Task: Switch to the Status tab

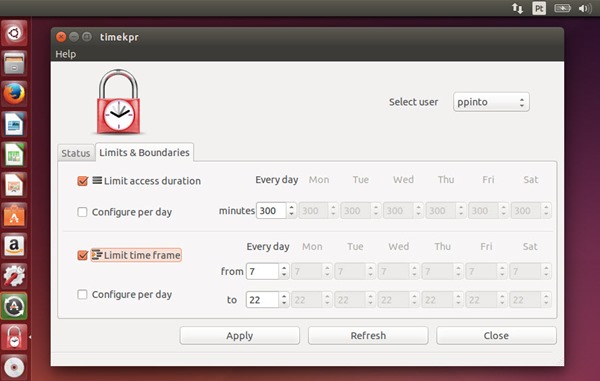Action: [76, 153]
